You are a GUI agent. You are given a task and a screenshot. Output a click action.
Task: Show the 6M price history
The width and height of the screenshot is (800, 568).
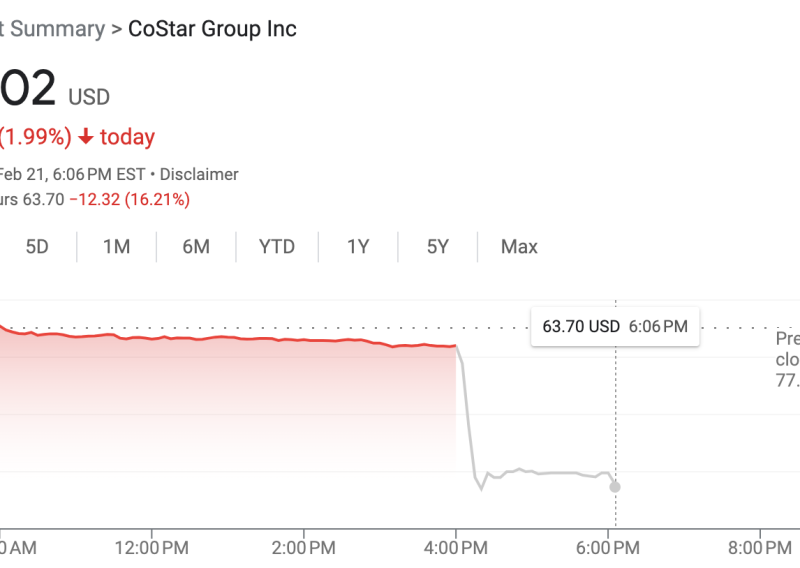(x=196, y=247)
